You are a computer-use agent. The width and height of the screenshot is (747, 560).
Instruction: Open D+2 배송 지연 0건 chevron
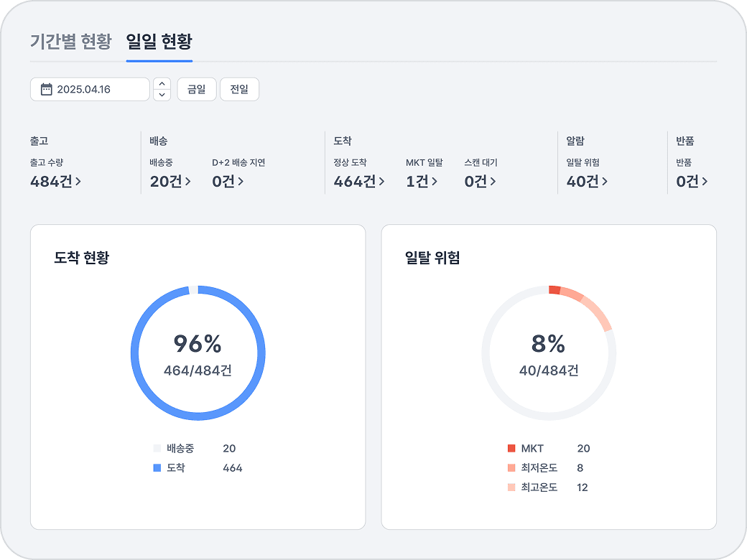[x=241, y=182]
